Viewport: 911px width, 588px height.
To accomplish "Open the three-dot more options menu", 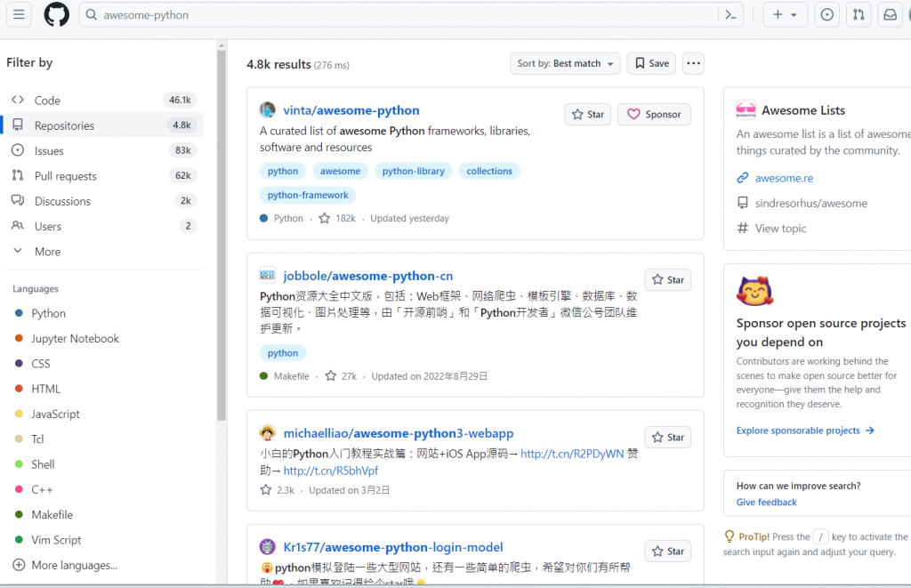I will [693, 63].
